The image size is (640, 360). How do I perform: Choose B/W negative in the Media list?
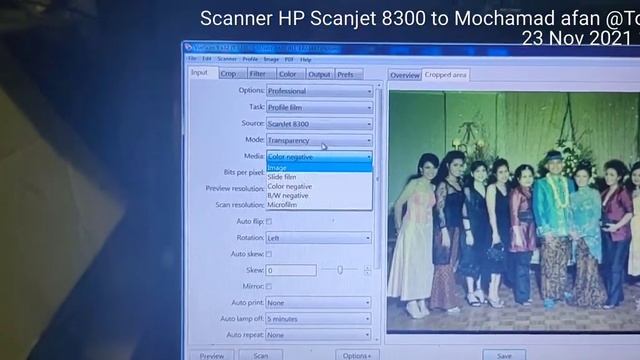point(319,196)
